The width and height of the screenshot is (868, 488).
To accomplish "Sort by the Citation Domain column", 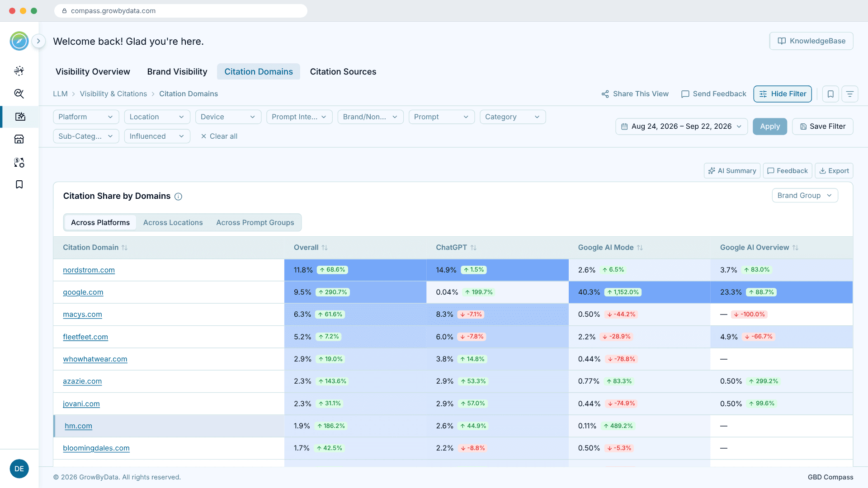I will (x=125, y=248).
